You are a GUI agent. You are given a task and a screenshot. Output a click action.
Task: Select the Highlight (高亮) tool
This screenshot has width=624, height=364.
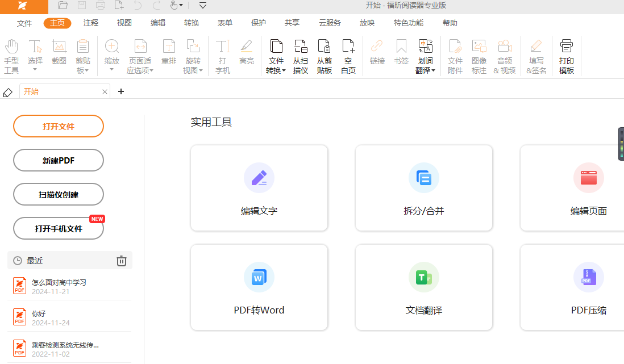click(246, 52)
